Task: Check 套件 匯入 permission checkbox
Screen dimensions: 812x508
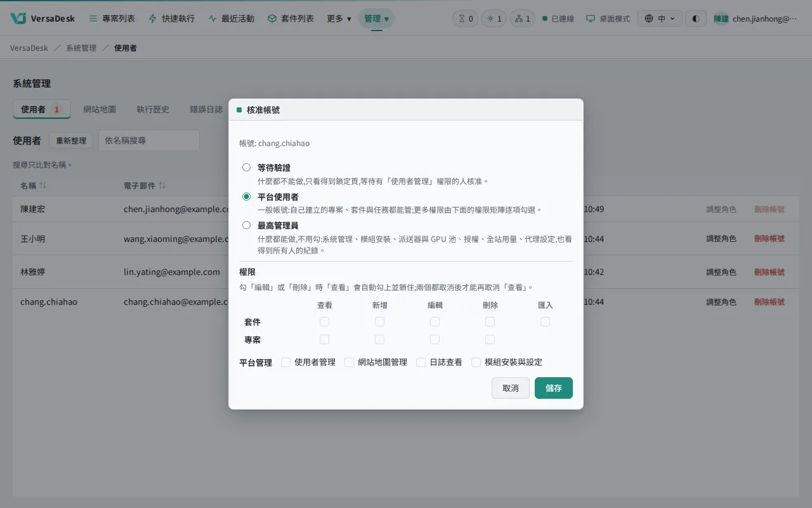Action: [545, 322]
